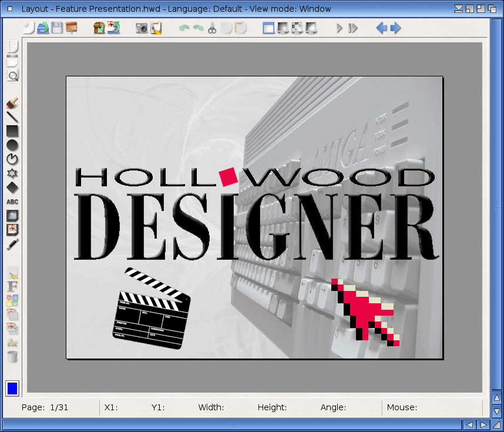
Task: Click the horizontal scrollbar right arrow
Action: click(483, 424)
